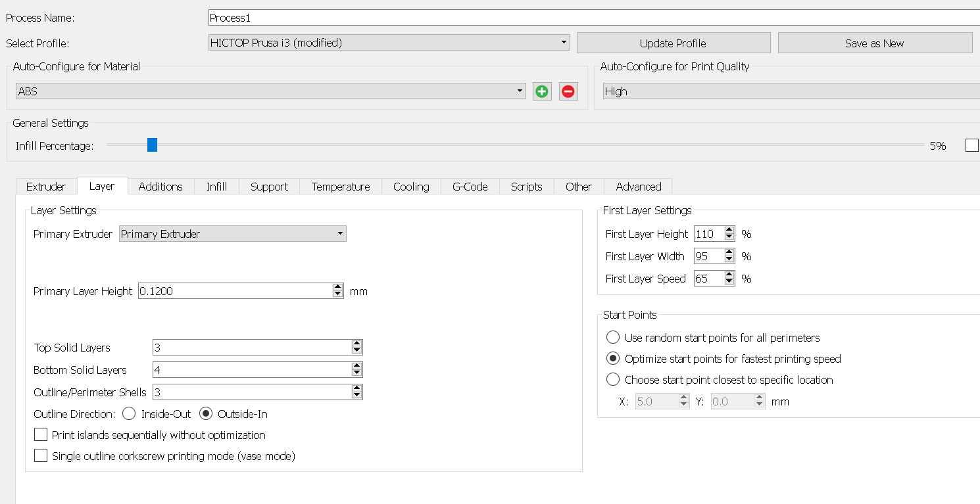The width and height of the screenshot is (980, 504).
Task: Enable single outline corkscrew vase mode
Action: 41,456
